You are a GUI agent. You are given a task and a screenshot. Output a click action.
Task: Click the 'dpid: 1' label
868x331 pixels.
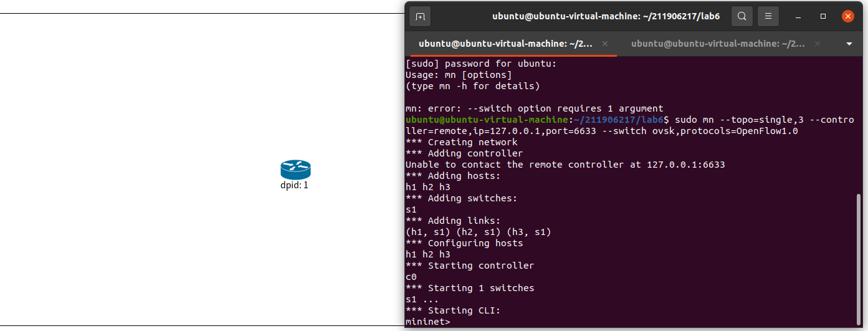click(295, 186)
